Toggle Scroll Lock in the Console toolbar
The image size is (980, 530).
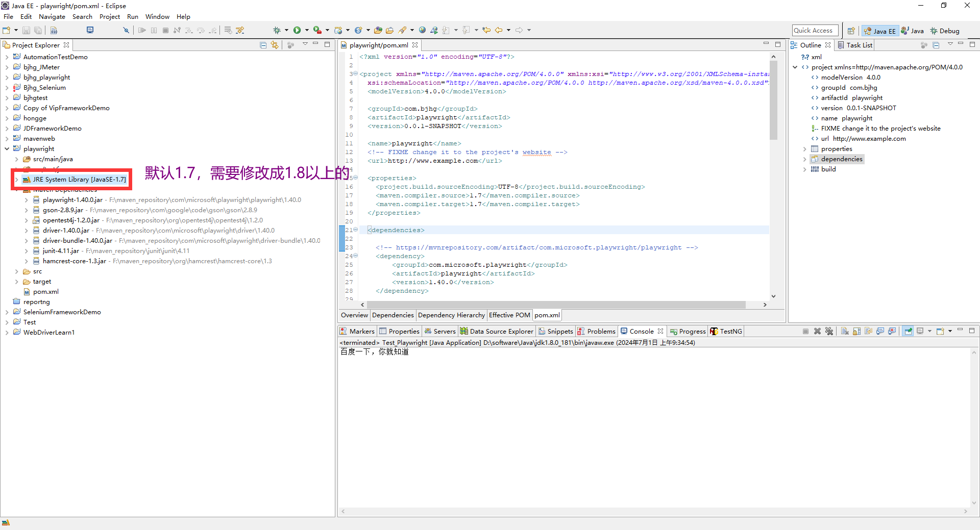tap(857, 331)
